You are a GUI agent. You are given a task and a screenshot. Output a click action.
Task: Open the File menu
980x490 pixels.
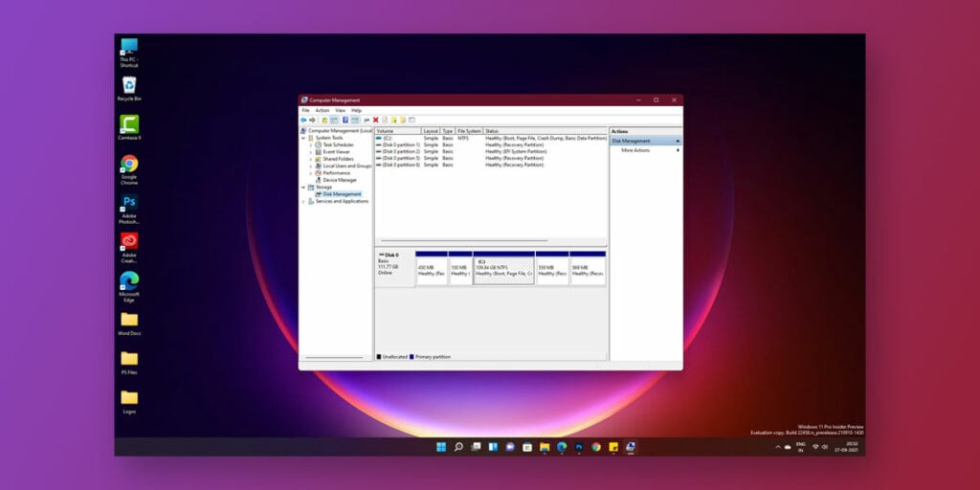305,111
